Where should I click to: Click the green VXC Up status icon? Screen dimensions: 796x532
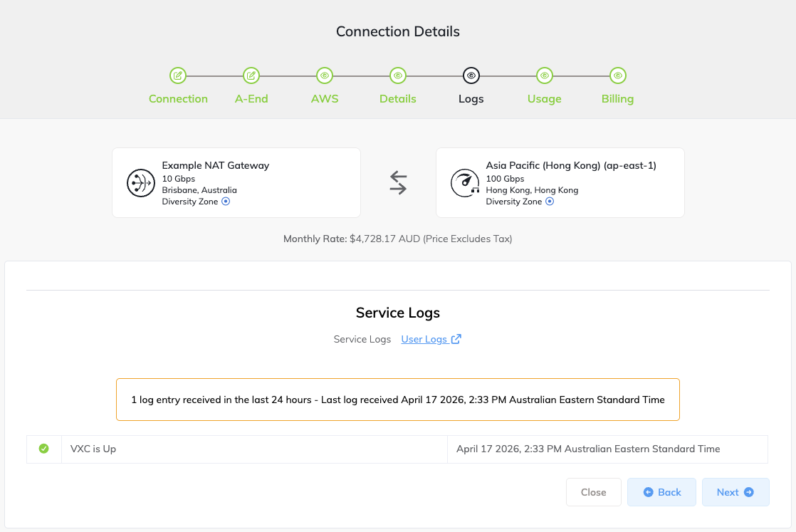[x=43, y=449]
